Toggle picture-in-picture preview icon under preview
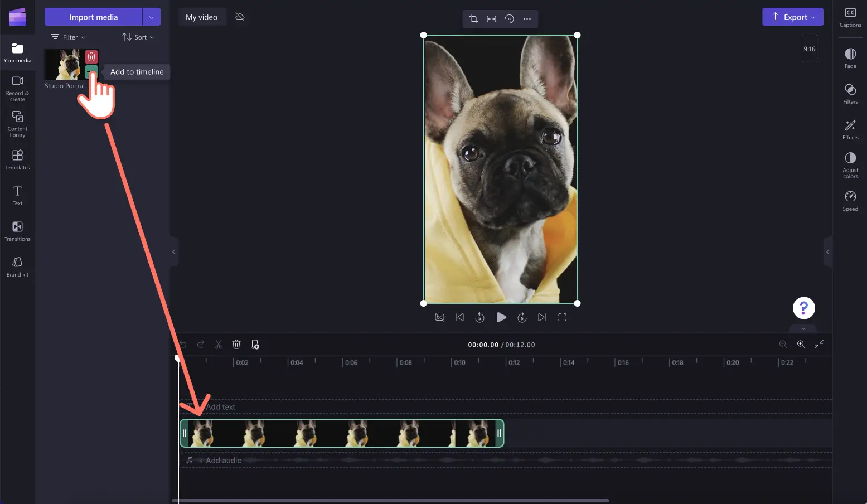Viewport: 867px width, 504px height. pos(439,317)
